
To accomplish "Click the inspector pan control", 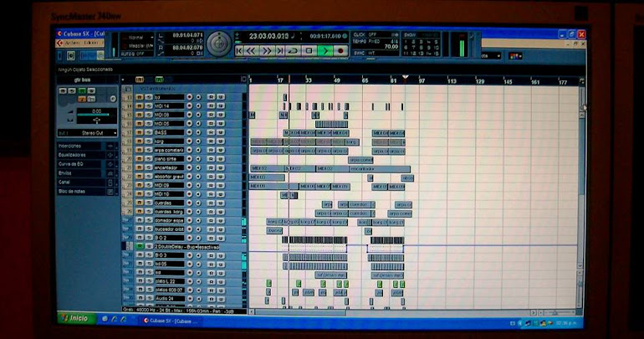I will pyautogui.click(x=96, y=121).
